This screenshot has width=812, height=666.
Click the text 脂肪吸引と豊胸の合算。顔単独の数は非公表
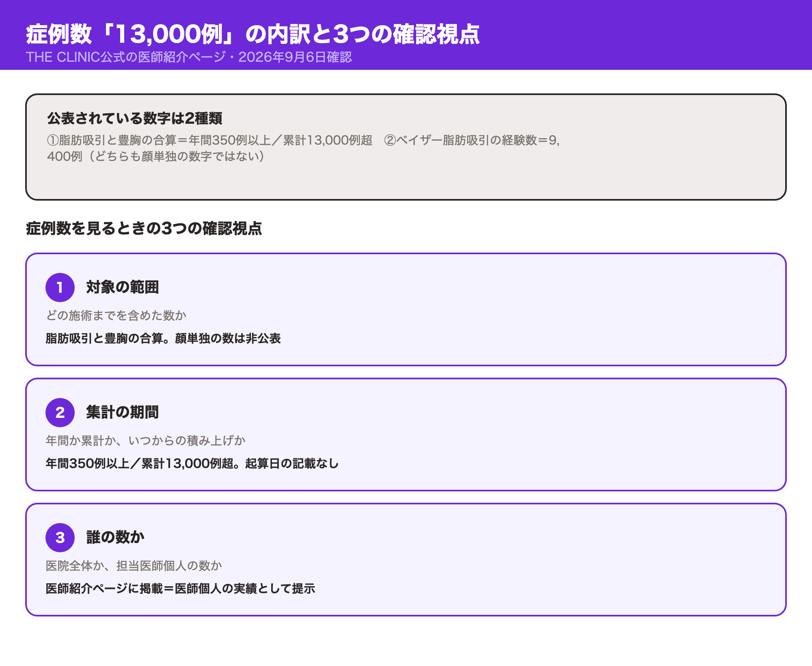coord(163,338)
